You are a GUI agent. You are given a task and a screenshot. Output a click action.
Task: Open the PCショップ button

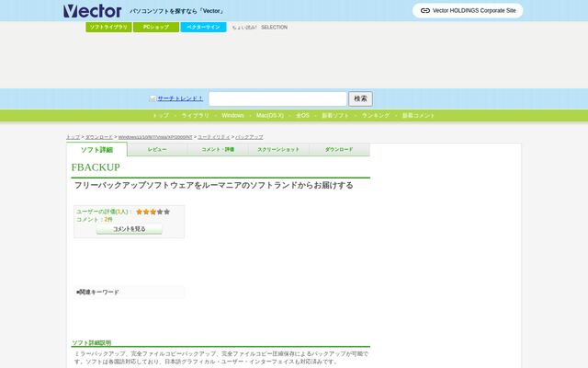pyautogui.click(x=156, y=27)
